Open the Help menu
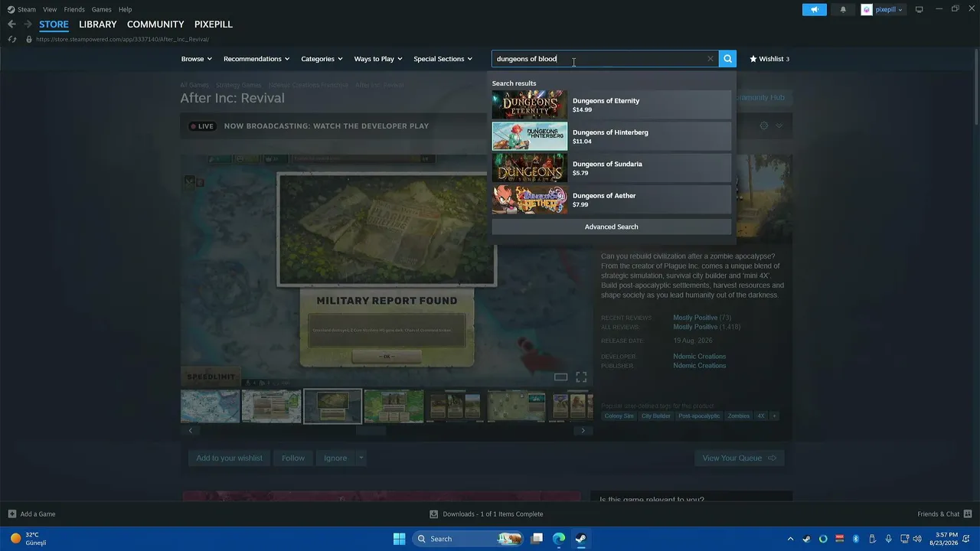Image resolution: width=980 pixels, height=551 pixels. 125,9
